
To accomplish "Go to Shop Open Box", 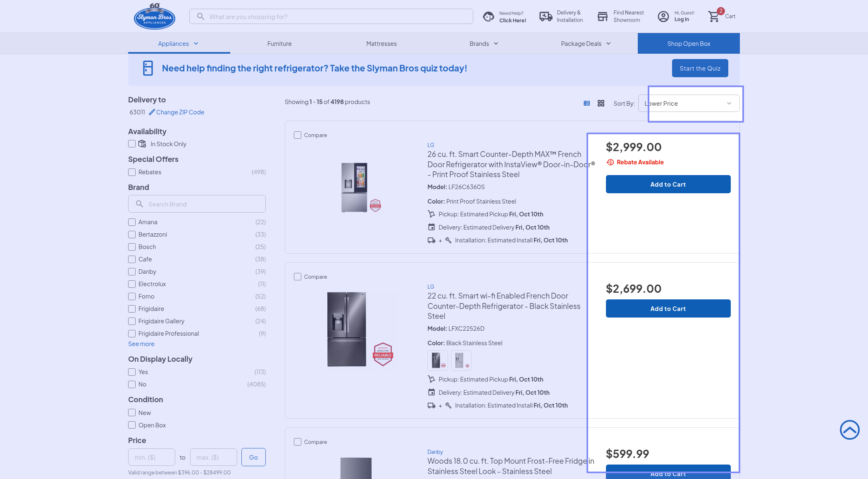I will click(x=689, y=43).
